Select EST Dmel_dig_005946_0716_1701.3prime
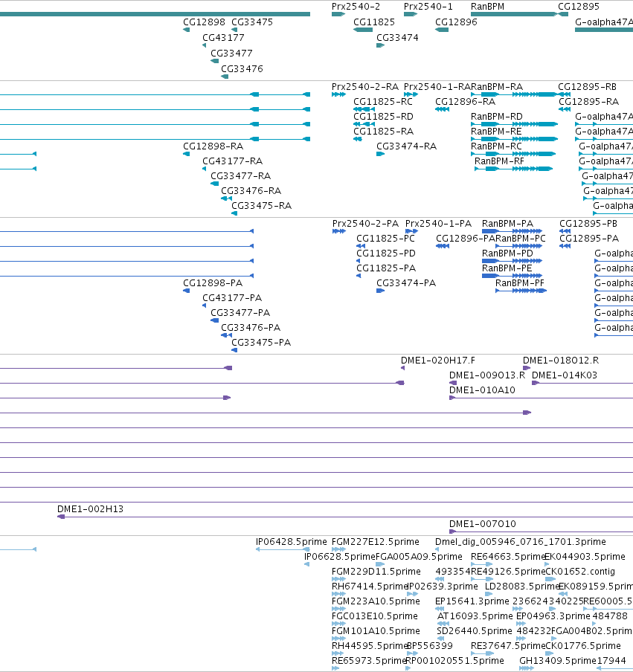Viewport: 633px width, 672px height. pyautogui.click(x=520, y=542)
